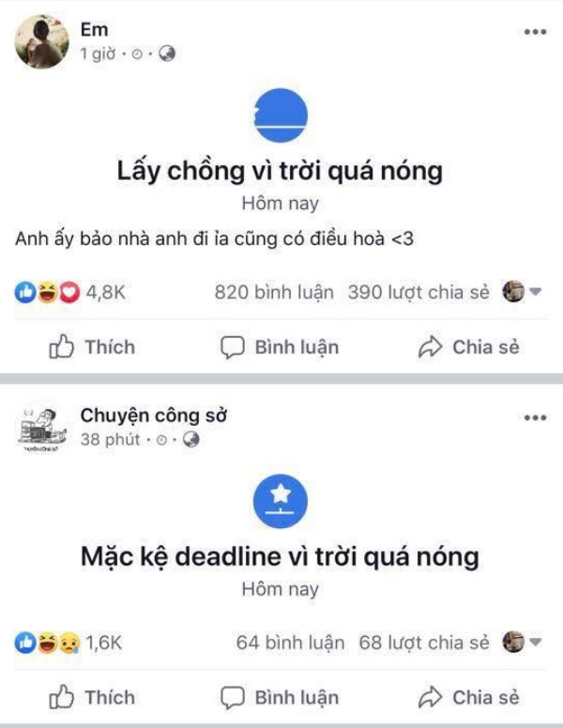
Task: Open the options menu on Em's post
Action: pyautogui.click(x=535, y=32)
